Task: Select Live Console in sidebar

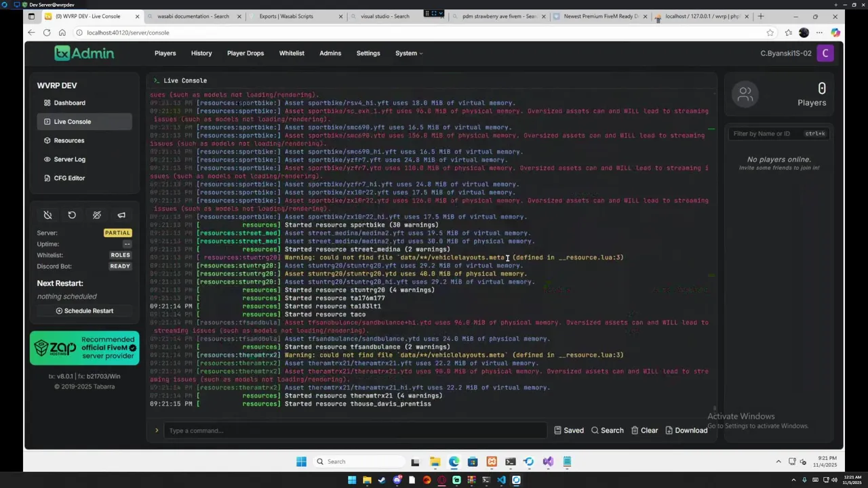Action: click(x=84, y=121)
